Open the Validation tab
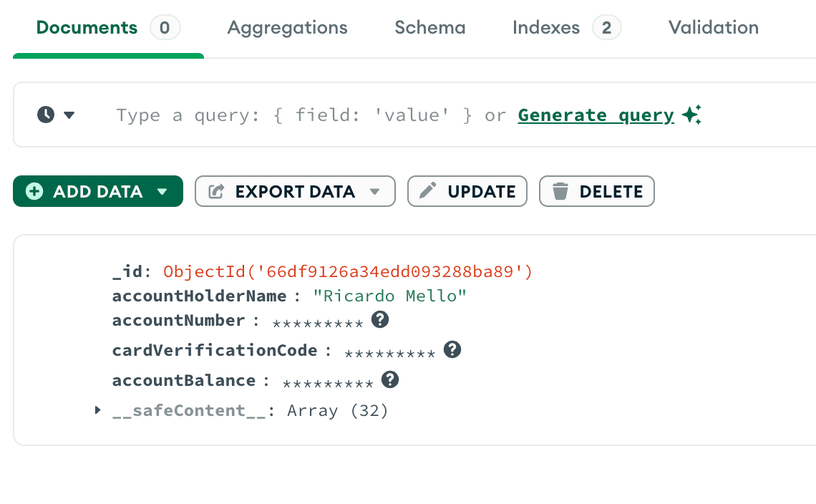This screenshot has height=504, width=816. pos(713,28)
